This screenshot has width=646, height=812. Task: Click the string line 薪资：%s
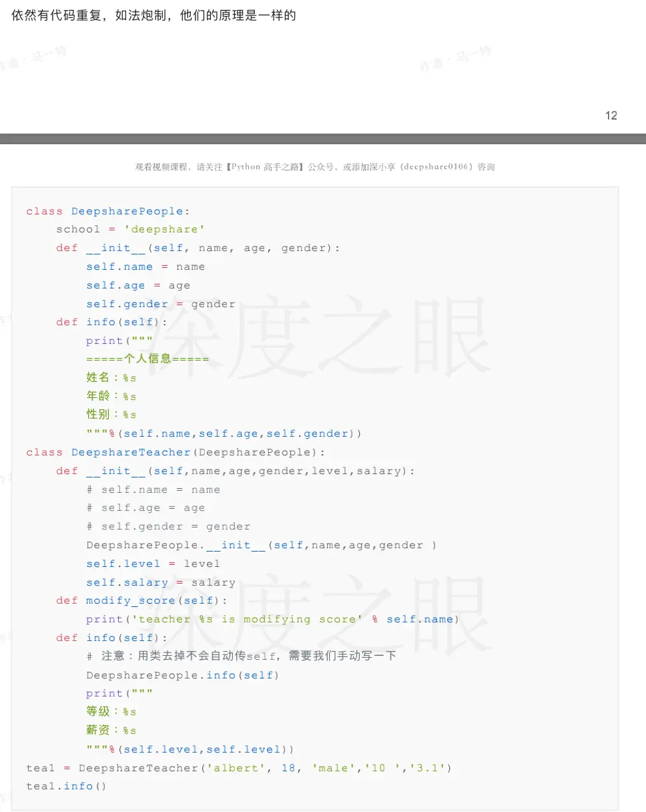[111, 731]
